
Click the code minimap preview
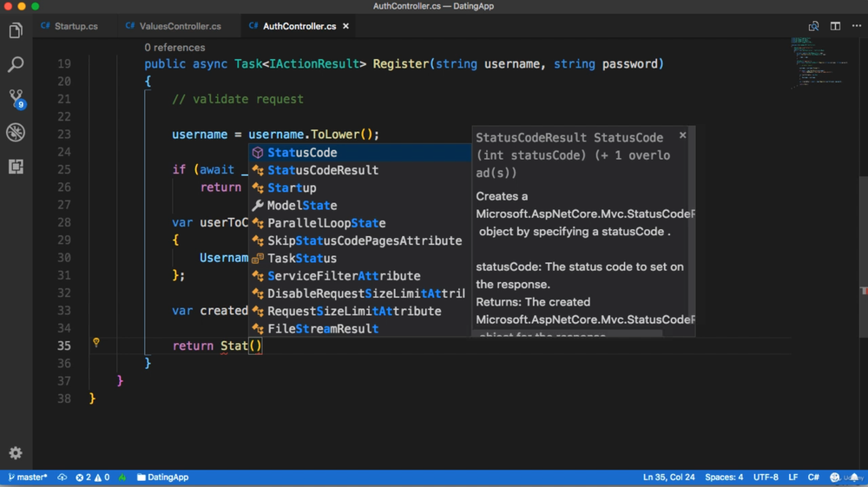click(820, 63)
